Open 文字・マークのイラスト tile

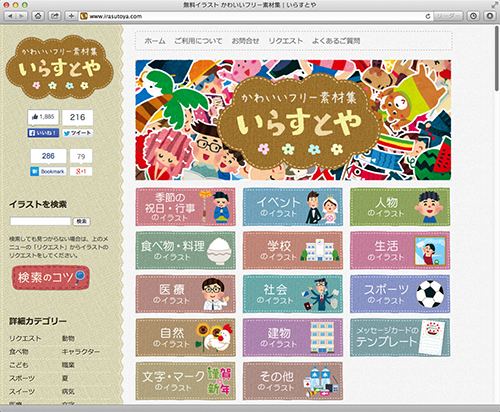pyautogui.click(x=185, y=381)
